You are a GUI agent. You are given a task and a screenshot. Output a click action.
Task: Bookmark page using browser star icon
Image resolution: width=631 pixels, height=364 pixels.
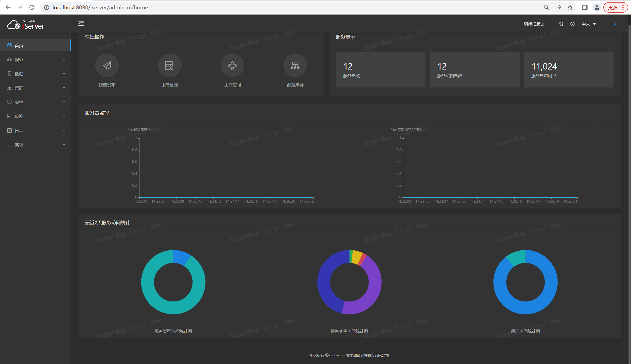tap(570, 7)
